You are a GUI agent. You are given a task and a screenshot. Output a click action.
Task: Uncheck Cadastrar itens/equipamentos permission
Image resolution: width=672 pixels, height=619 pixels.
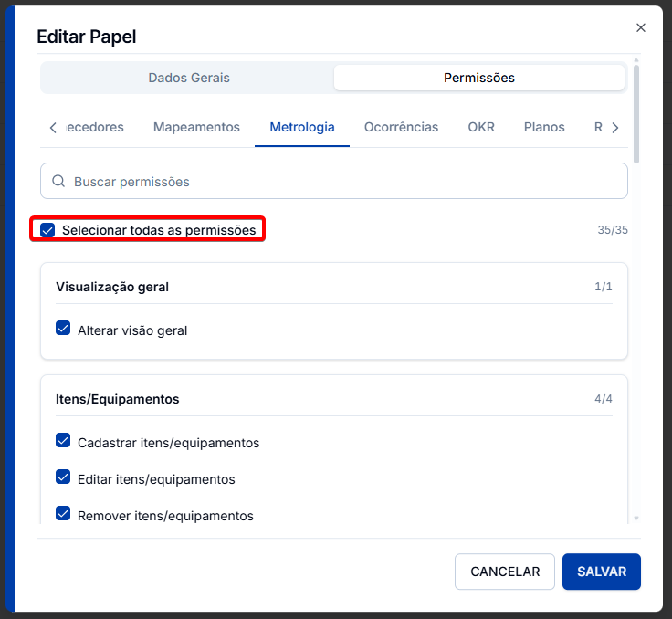coord(63,440)
